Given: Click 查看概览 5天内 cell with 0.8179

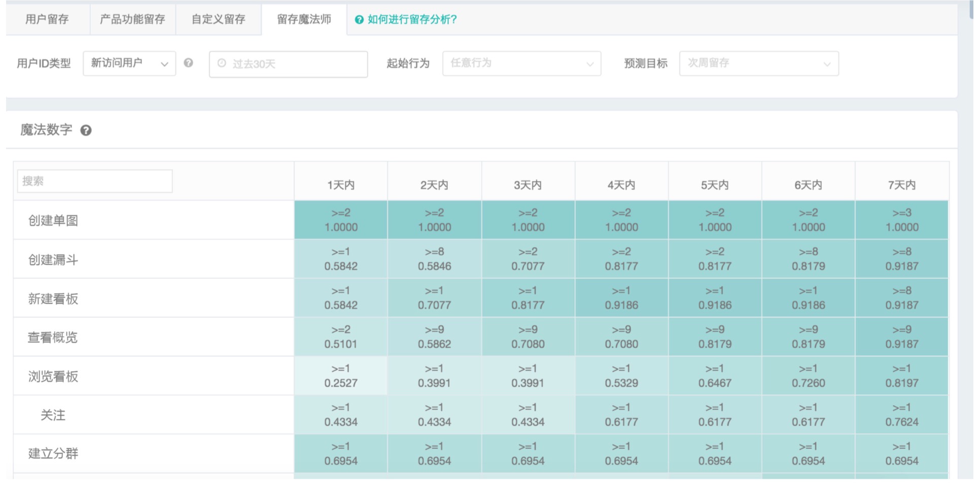Looking at the screenshot, I should click(x=715, y=337).
